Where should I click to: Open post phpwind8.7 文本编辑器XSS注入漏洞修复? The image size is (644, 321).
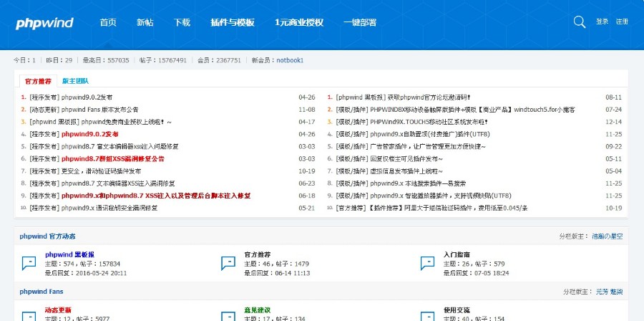pos(118,183)
